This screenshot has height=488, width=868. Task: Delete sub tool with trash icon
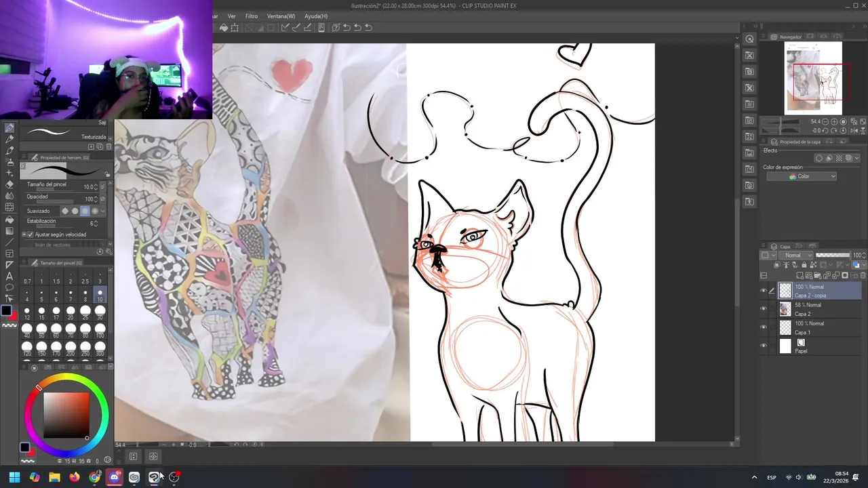coord(108,146)
